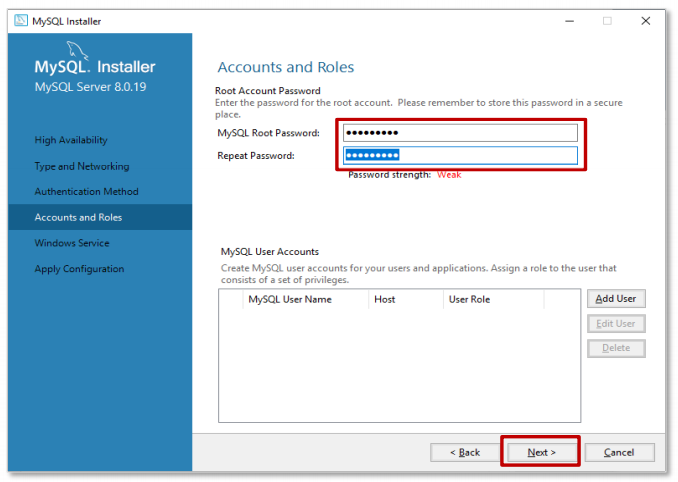Open the Type and Networking step
Screen dimensions: 678x482
pyautogui.click(x=82, y=166)
